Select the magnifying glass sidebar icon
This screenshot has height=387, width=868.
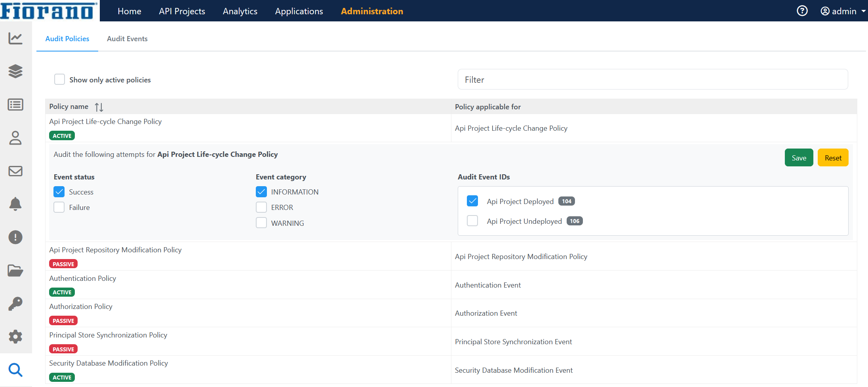pyautogui.click(x=15, y=370)
